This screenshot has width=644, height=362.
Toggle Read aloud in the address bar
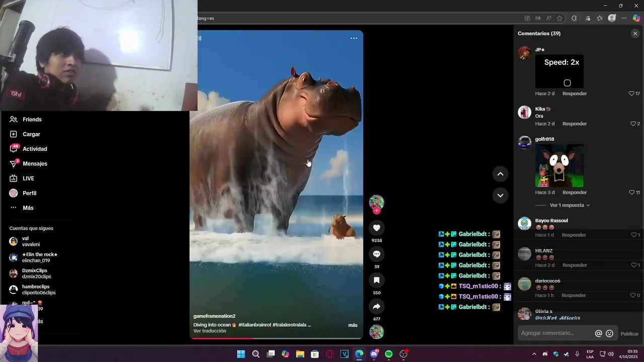(x=548, y=18)
